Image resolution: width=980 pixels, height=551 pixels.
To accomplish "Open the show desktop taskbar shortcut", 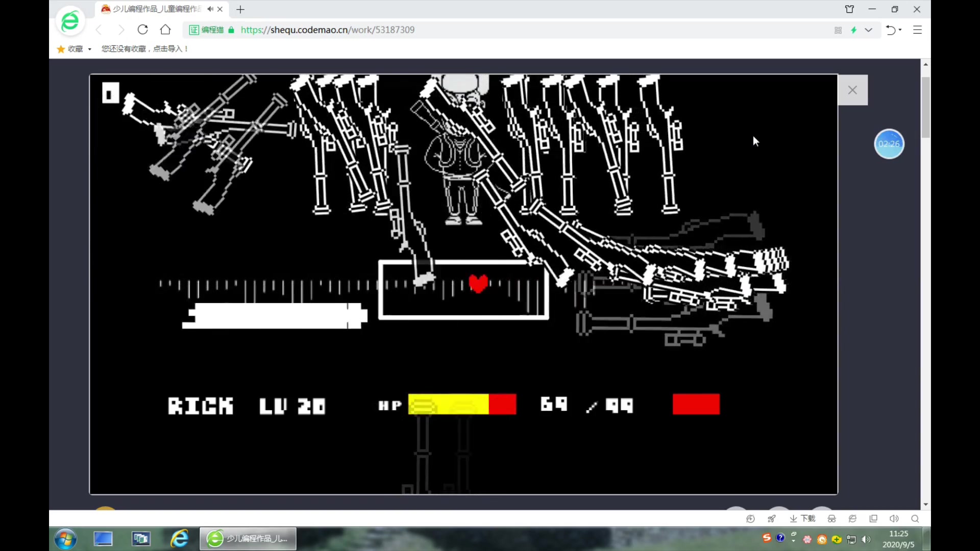I will coord(103,539).
